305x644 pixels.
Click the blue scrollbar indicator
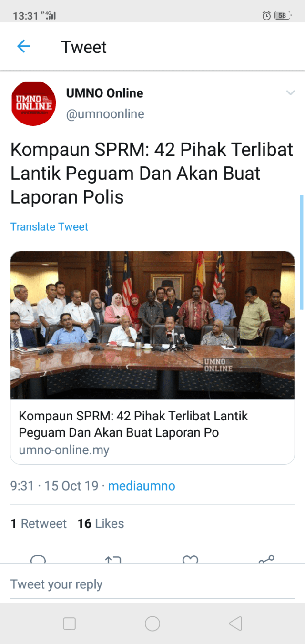[x=301, y=253]
